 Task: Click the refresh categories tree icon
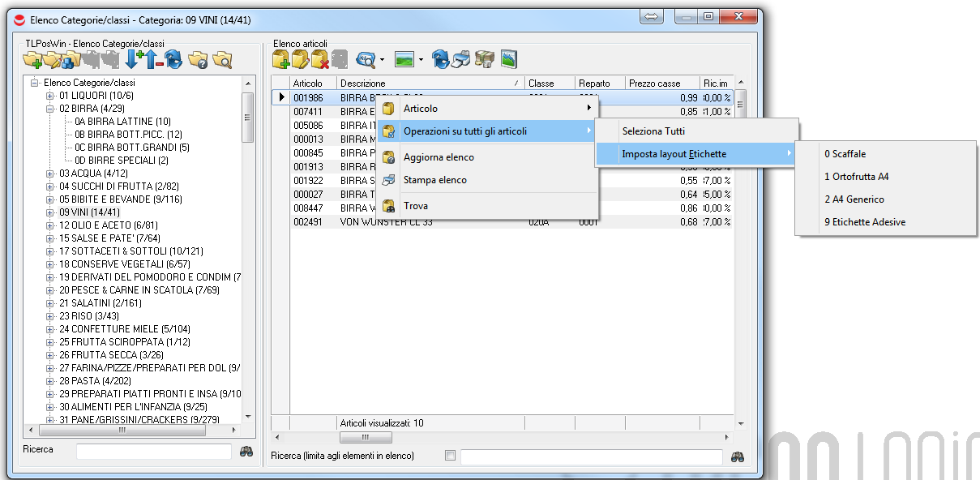click(x=173, y=59)
